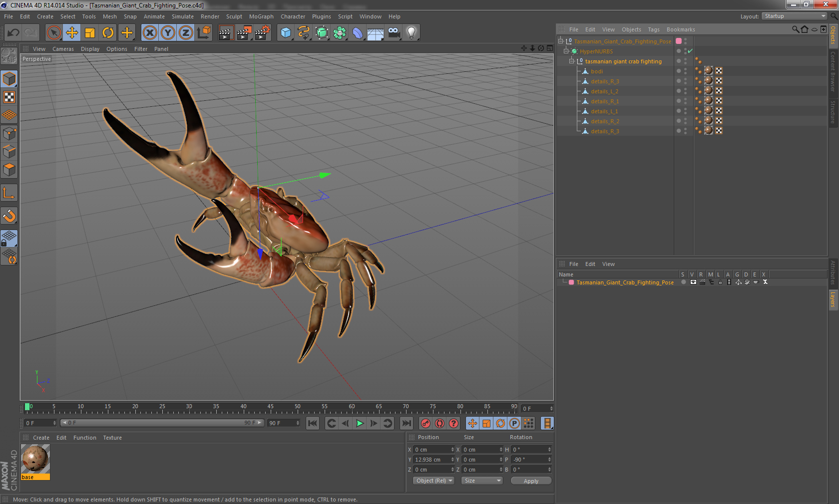Add a Cube primitive object
Screen dimensions: 839x504
click(x=286, y=33)
